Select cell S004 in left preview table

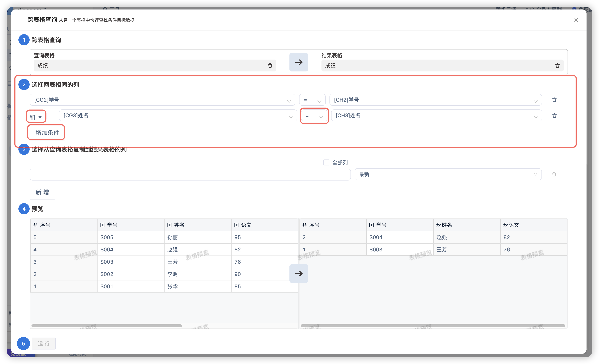[131, 250]
